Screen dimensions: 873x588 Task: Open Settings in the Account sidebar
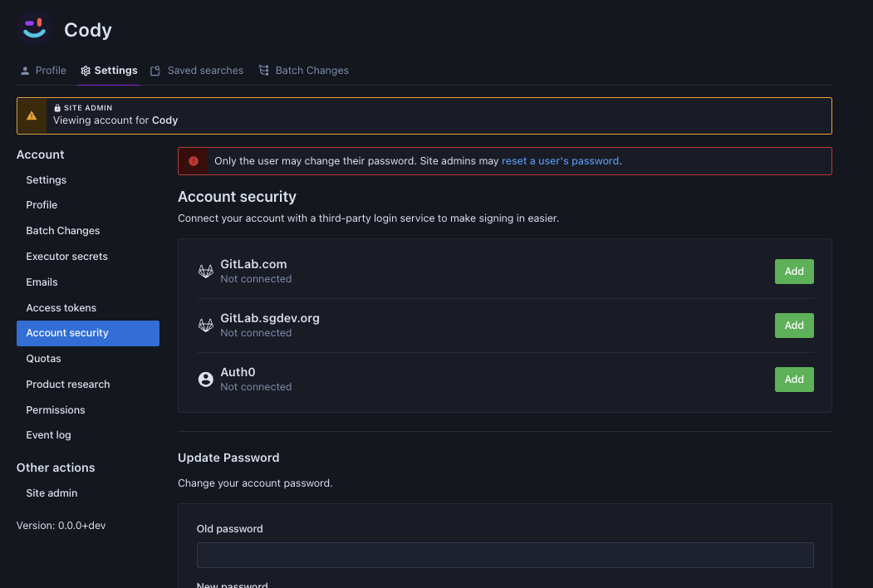88,180
